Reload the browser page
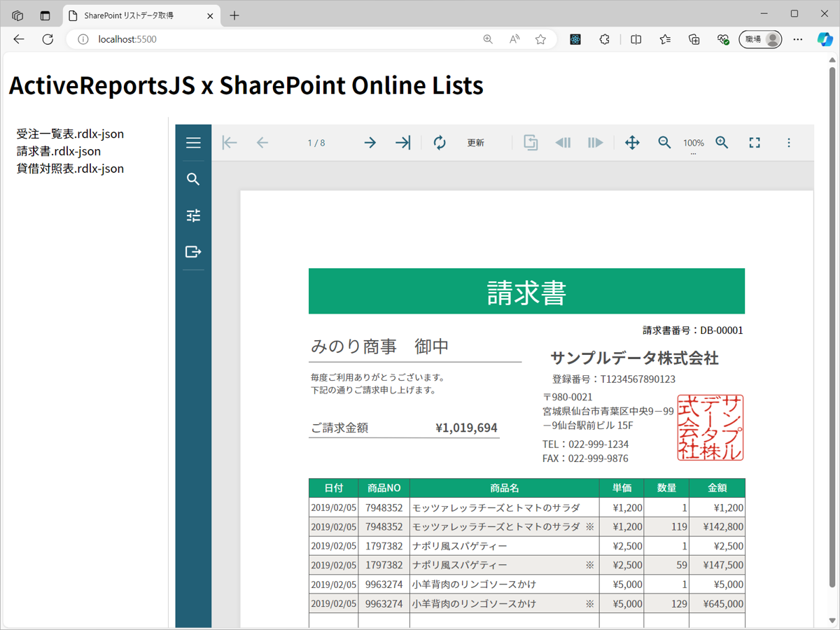The height and width of the screenshot is (630, 840). coord(48,39)
